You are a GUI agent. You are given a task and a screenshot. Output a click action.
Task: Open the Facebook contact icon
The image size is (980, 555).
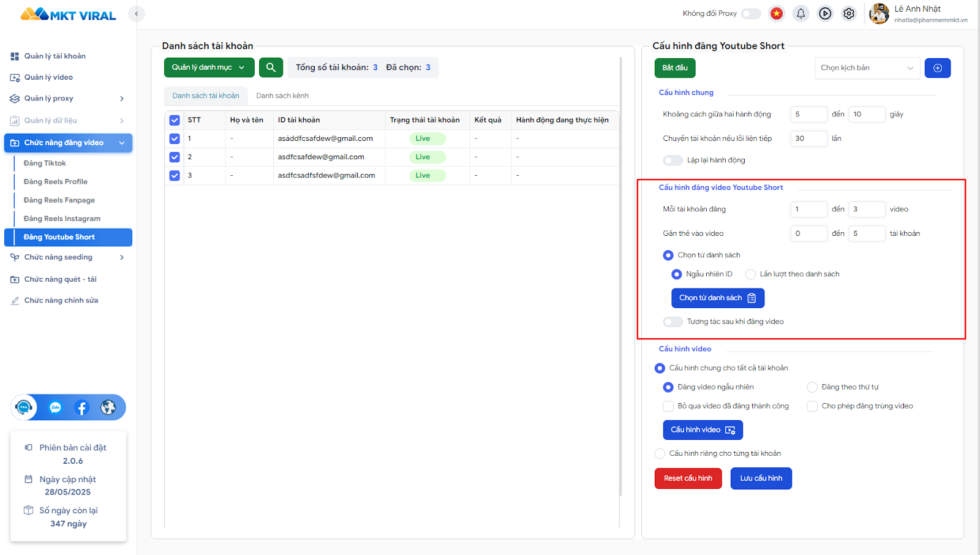coord(81,407)
